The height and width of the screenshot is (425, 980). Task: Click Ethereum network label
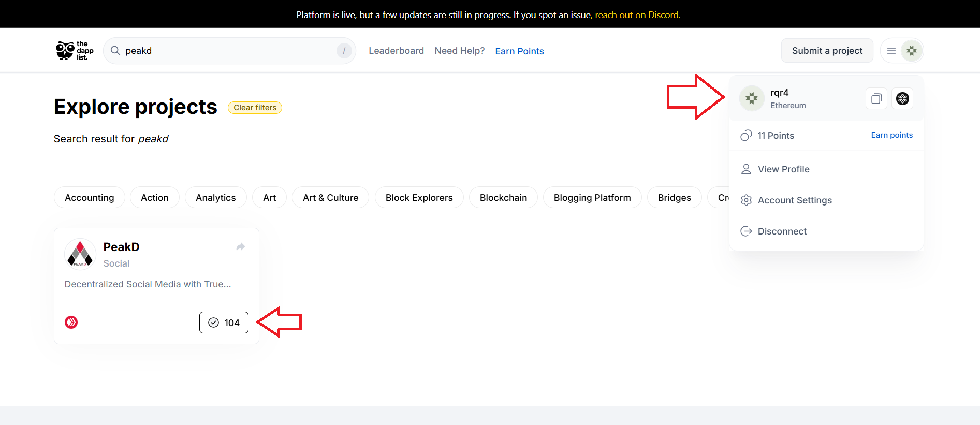(x=788, y=106)
